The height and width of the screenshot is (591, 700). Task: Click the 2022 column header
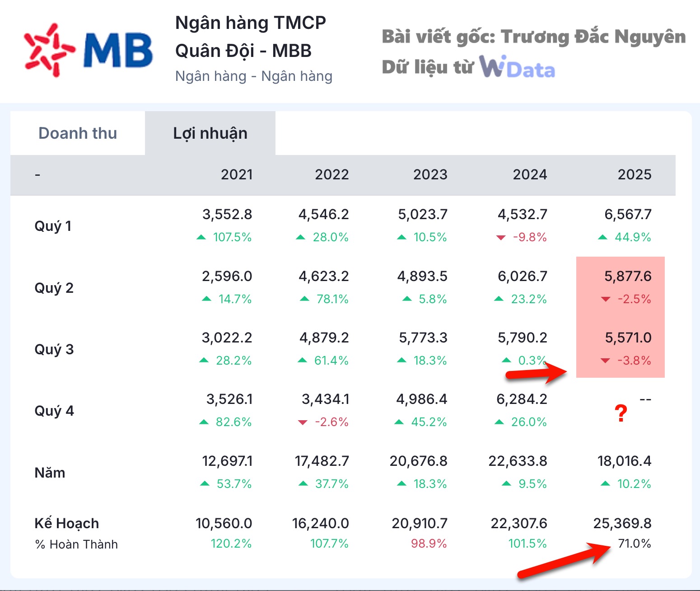pos(332,174)
